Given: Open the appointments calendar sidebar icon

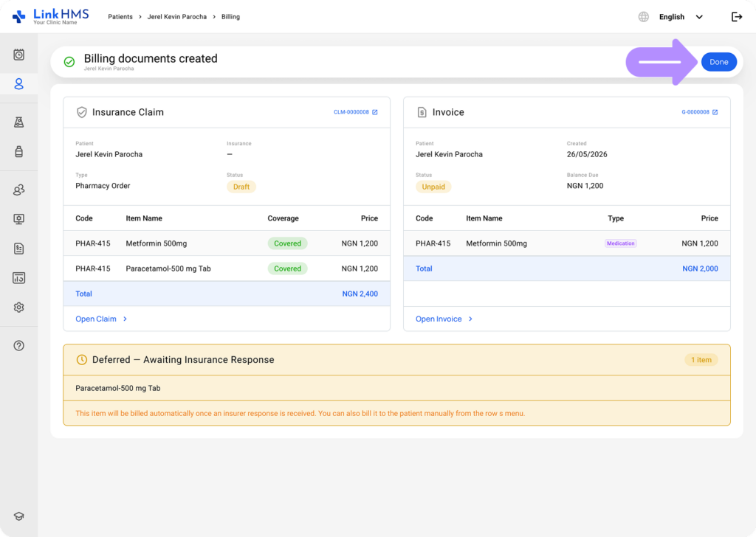Looking at the screenshot, I should pyautogui.click(x=18, y=55).
